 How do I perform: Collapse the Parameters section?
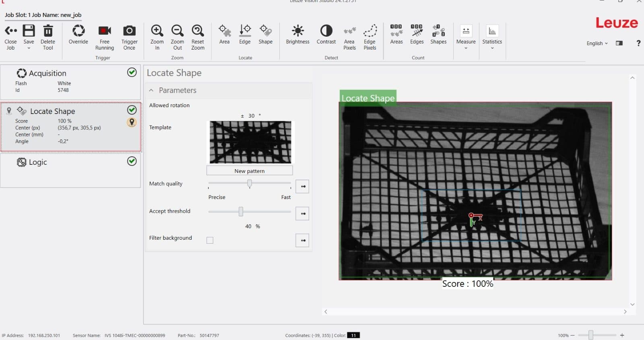click(151, 91)
